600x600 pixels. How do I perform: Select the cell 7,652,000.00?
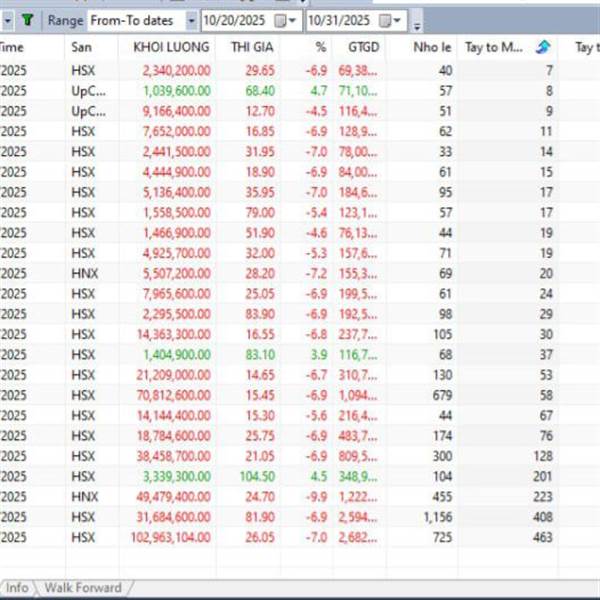(x=176, y=131)
